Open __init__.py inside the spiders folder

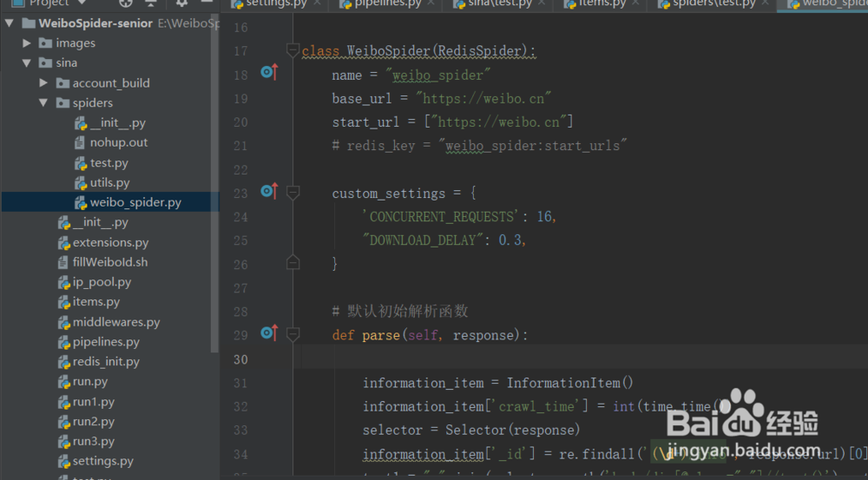tap(118, 122)
